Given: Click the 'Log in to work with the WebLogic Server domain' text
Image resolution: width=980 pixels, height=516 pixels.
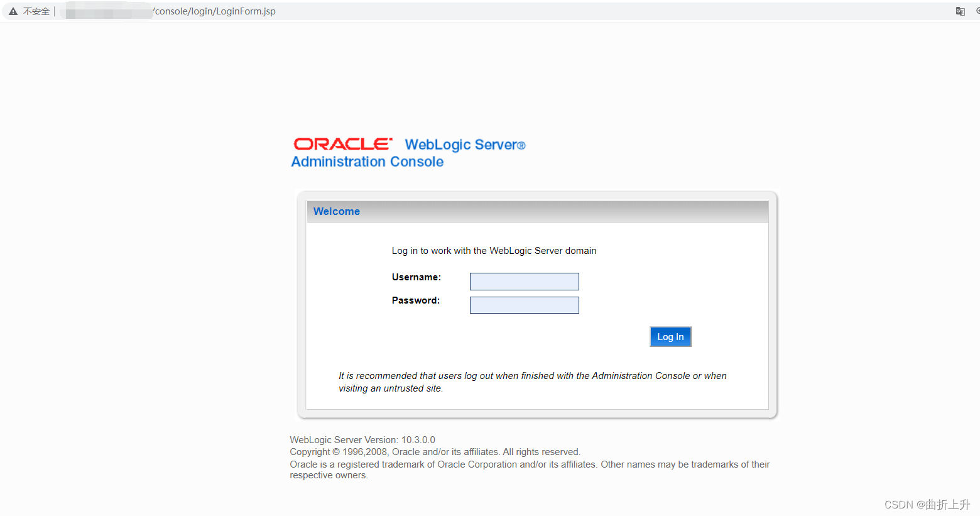Looking at the screenshot, I should point(494,251).
